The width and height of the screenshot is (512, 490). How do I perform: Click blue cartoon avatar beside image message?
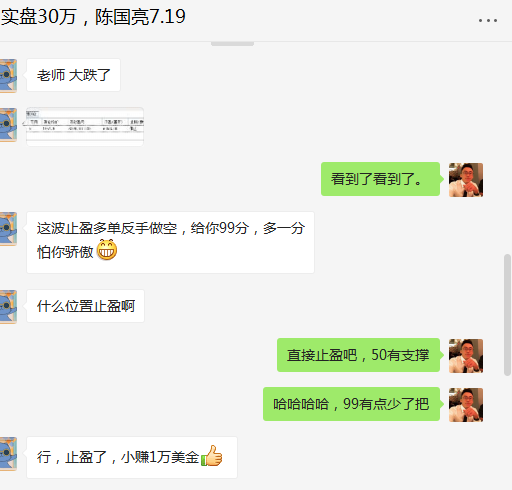8,125
